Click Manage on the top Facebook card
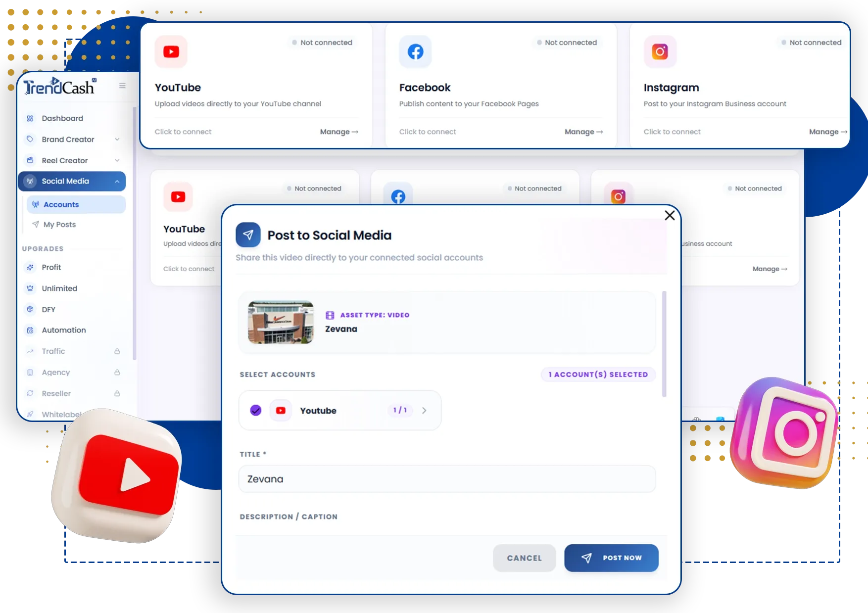 click(x=583, y=132)
